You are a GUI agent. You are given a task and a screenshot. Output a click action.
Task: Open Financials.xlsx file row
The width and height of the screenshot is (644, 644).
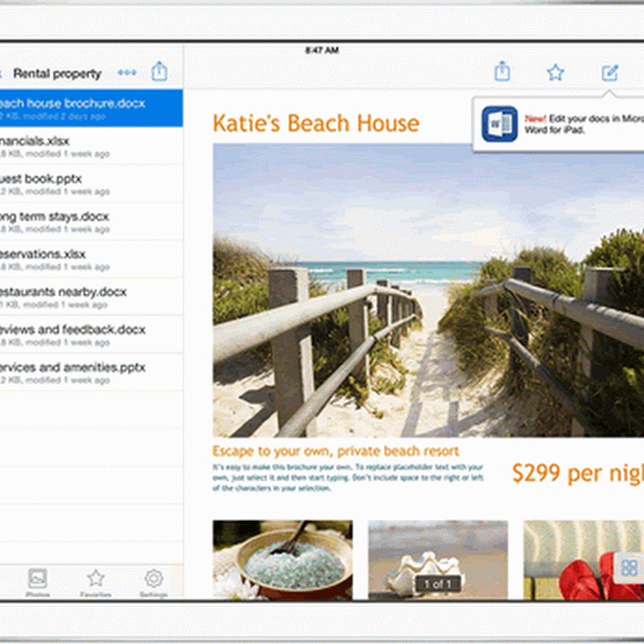point(91,146)
